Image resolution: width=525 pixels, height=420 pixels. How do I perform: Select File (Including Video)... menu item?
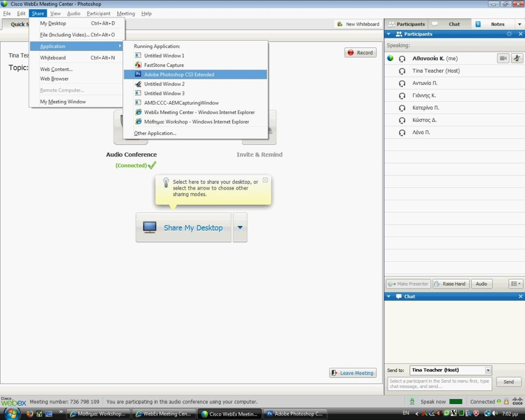point(77,35)
